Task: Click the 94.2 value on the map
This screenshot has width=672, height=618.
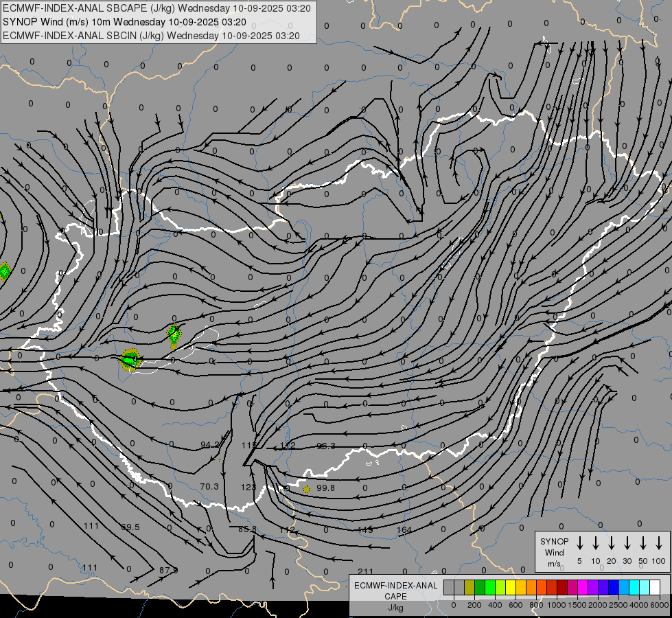Action: click(x=210, y=445)
